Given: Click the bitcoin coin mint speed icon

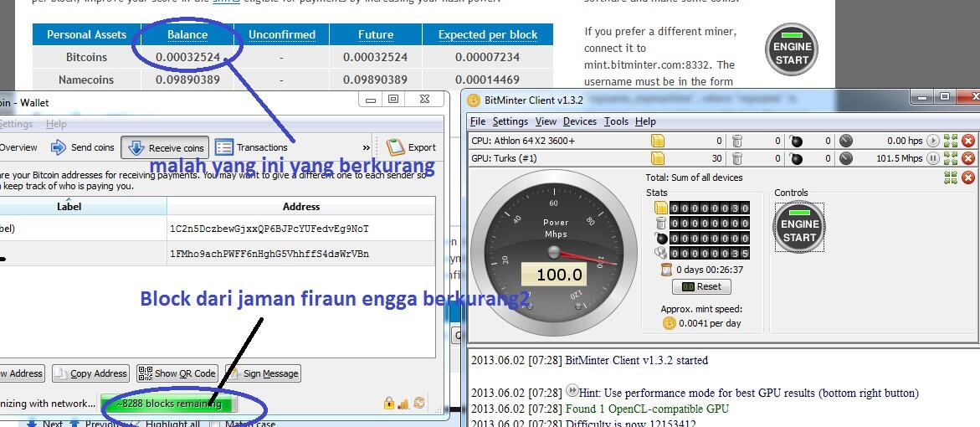Looking at the screenshot, I should coord(670,323).
